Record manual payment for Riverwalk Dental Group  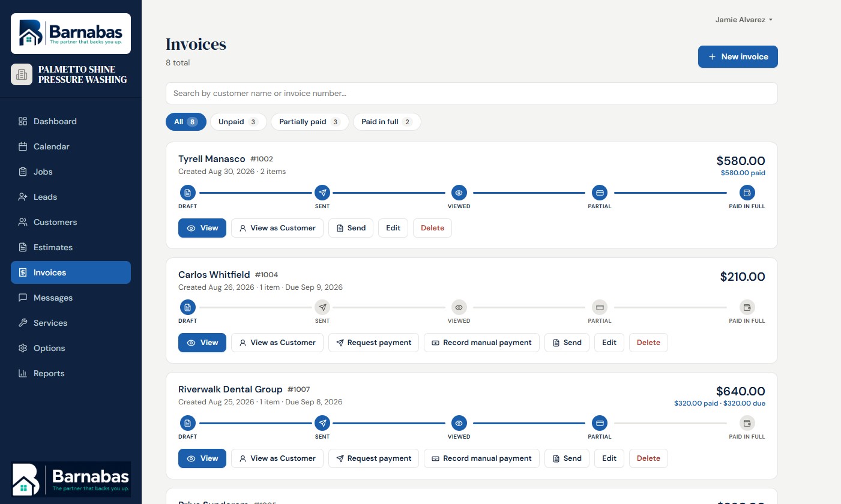[481, 458]
